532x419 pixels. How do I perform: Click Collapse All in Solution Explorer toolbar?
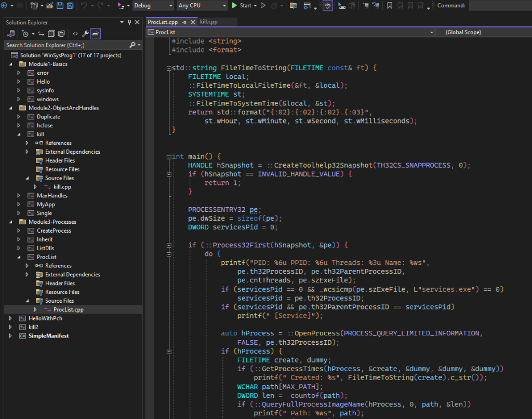coord(51,34)
